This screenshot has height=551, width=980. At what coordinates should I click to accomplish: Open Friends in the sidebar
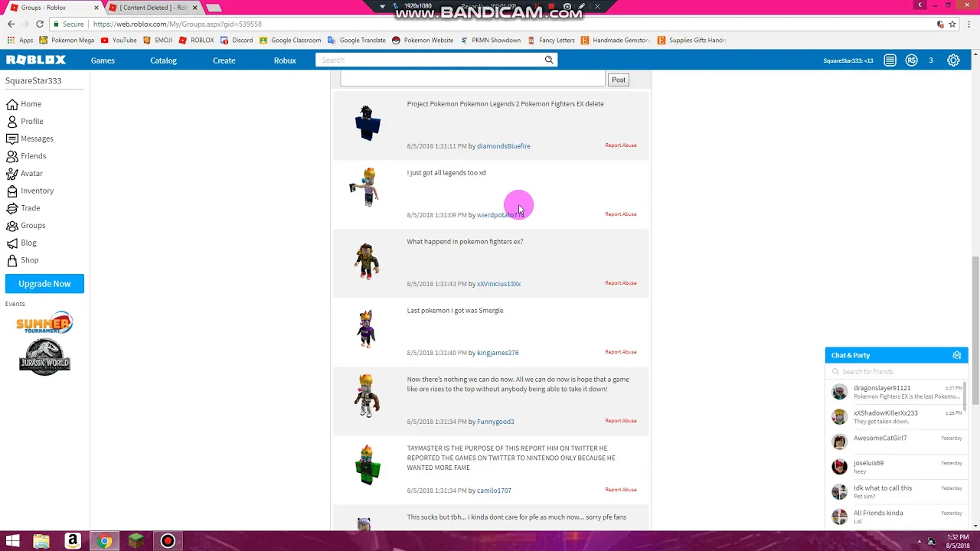[26, 156]
